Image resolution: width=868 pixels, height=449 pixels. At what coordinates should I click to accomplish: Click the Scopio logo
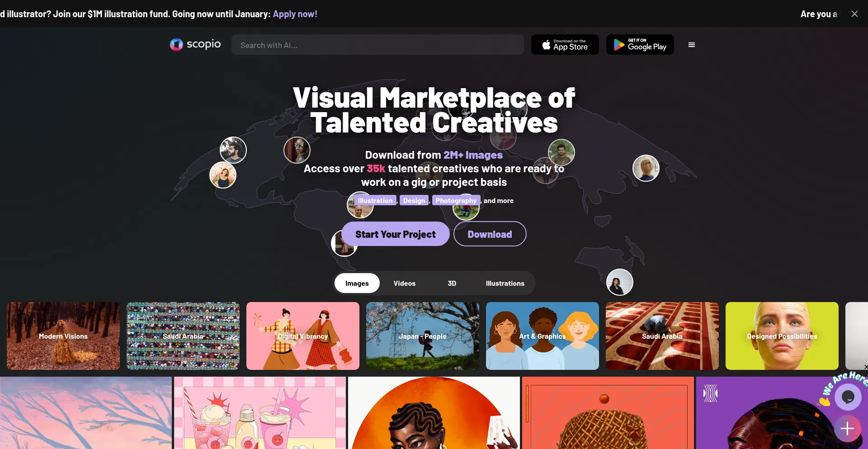(x=195, y=44)
